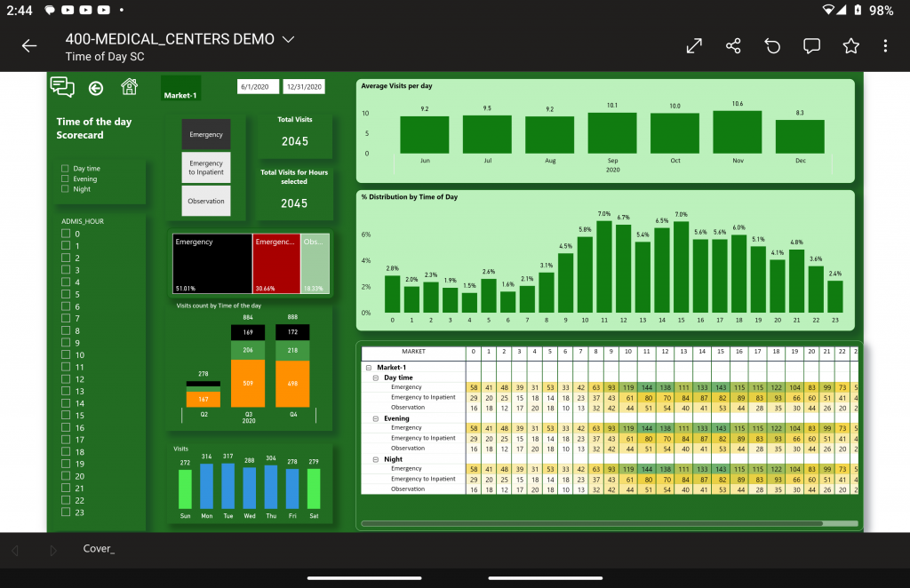910x588 pixels.
Task: Enable the Night checkbox
Action: [65, 189]
